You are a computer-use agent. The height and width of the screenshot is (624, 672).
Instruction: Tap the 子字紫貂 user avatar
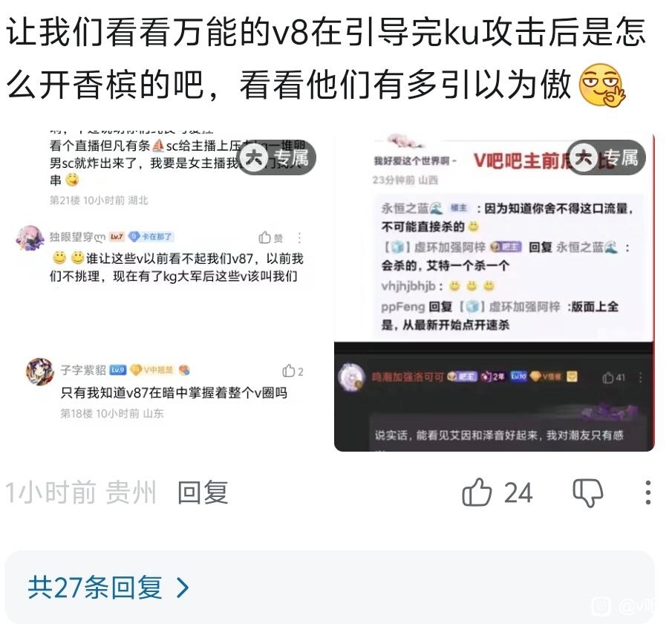pos(40,371)
